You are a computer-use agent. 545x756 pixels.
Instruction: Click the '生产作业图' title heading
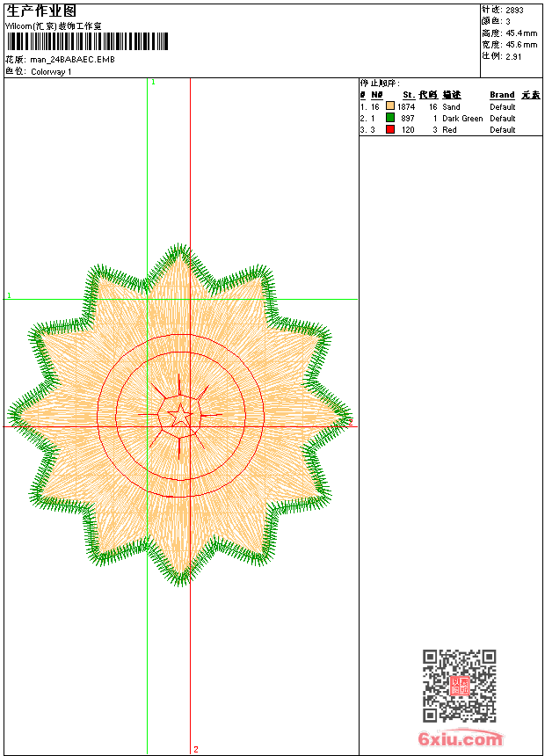tap(41, 11)
